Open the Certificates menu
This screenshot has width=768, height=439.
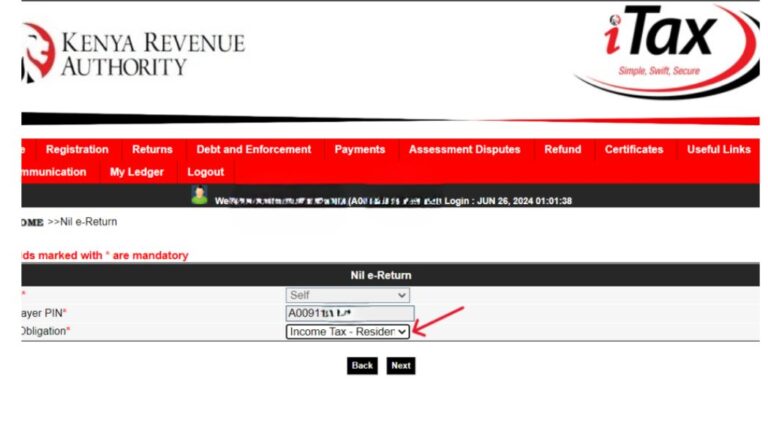tap(634, 149)
